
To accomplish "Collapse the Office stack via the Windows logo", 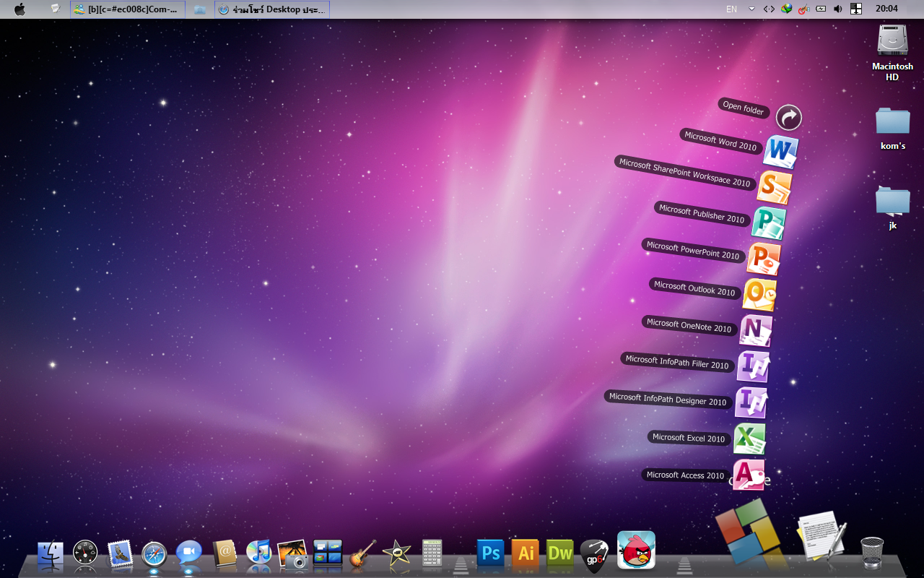I will (x=749, y=531).
